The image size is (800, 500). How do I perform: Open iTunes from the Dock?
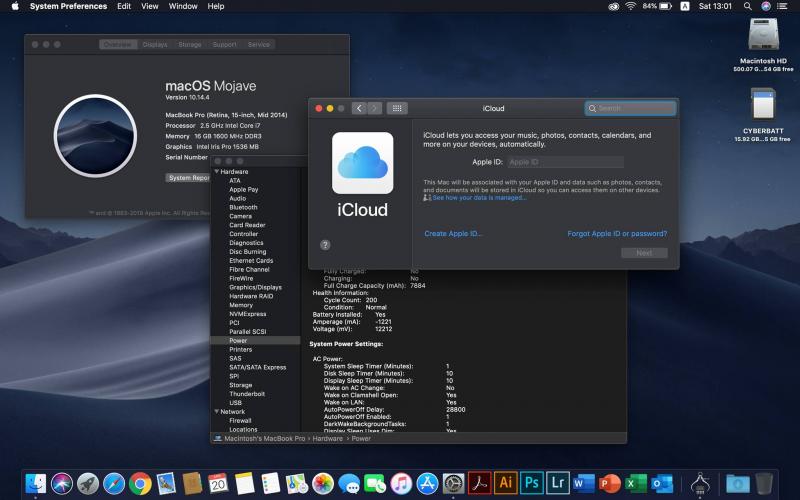pyautogui.click(x=401, y=483)
